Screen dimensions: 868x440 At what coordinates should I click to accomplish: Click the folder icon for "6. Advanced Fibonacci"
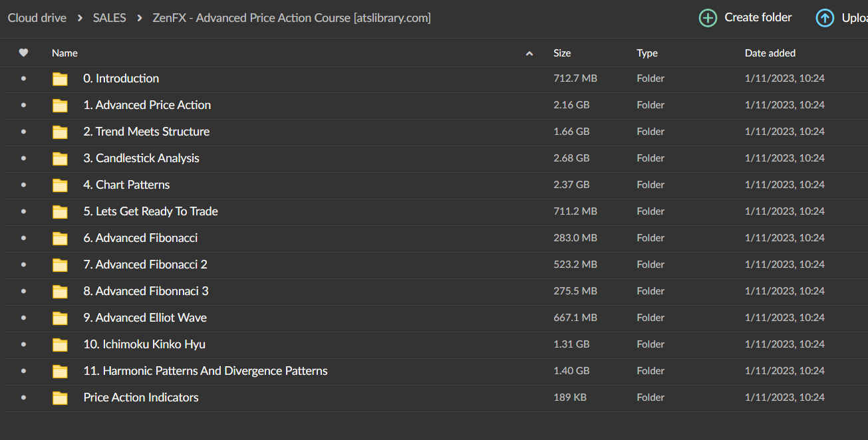[x=60, y=238]
